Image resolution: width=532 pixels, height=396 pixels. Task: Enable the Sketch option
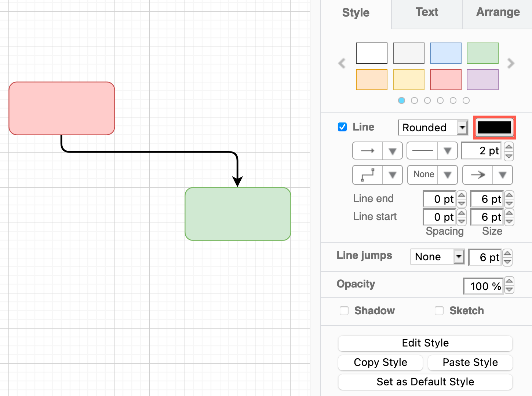(439, 311)
